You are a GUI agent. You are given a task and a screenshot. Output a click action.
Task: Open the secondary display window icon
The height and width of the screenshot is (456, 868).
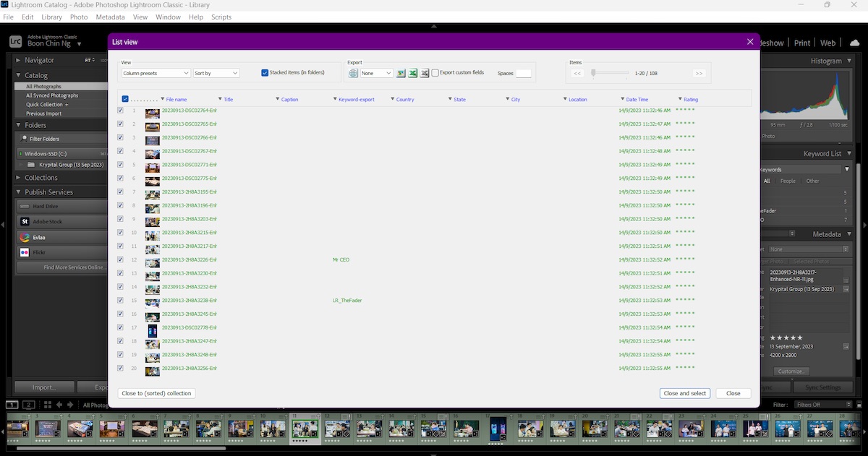[x=29, y=405]
